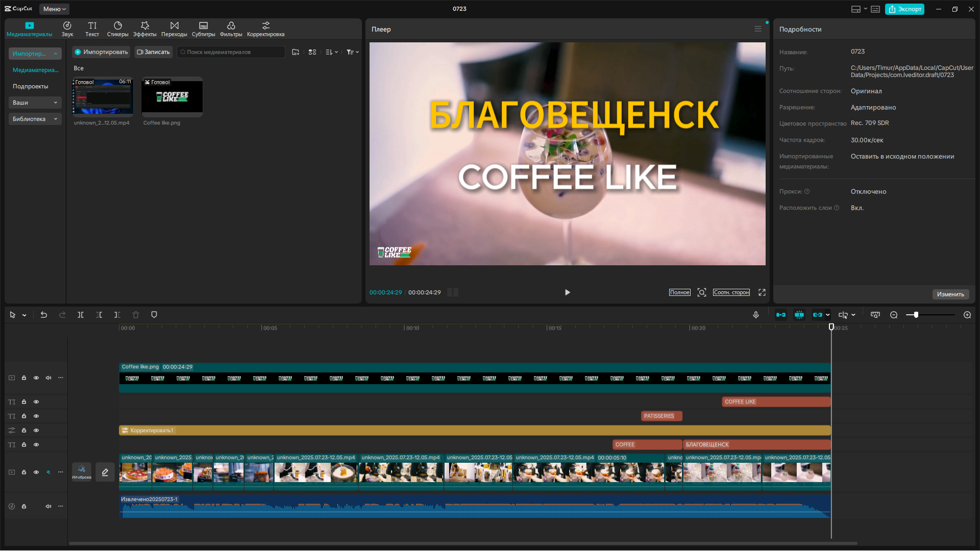
Task: Click the marker shield icon in timeline toolbar
Action: (x=154, y=315)
